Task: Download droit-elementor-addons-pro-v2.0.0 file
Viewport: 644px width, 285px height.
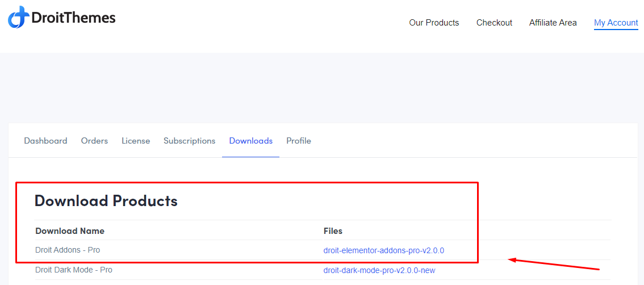Action: click(x=383, y=250)
